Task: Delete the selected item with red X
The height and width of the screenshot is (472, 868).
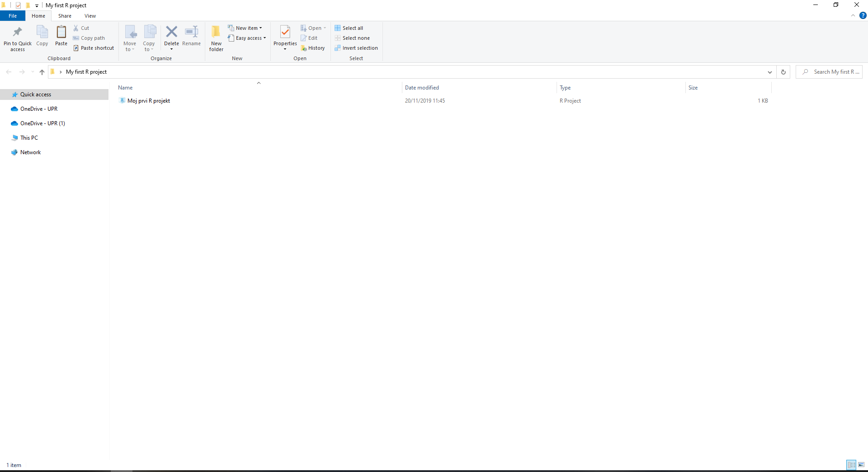Action: [171, 38]
